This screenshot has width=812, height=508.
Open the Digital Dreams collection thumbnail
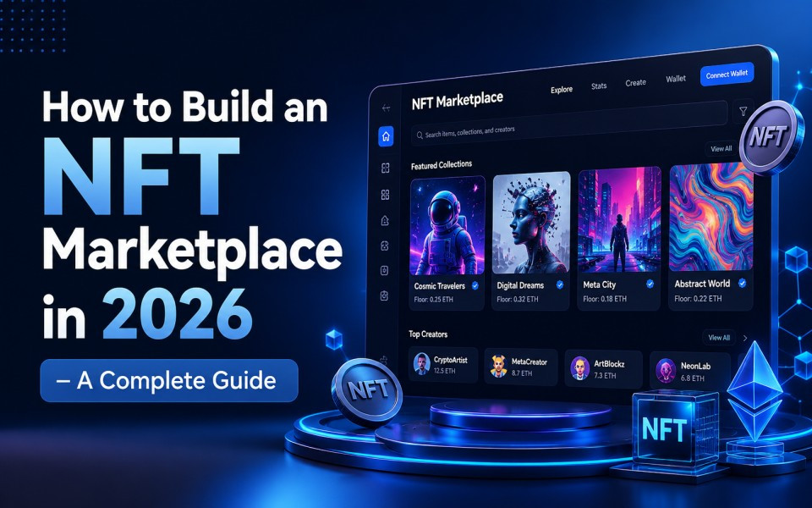(531, 224)
